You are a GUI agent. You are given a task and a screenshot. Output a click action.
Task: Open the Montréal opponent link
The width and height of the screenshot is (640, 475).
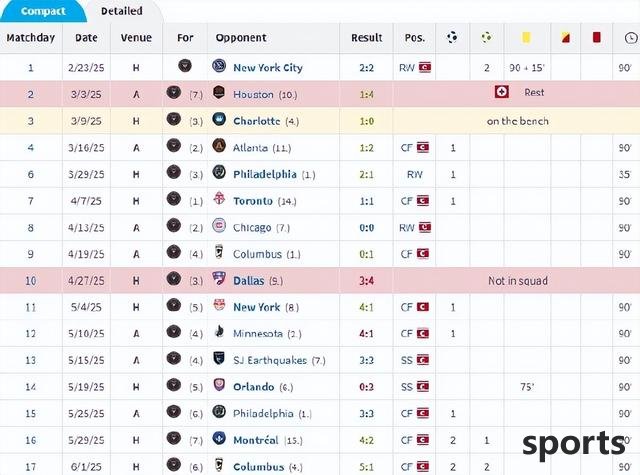256,440
